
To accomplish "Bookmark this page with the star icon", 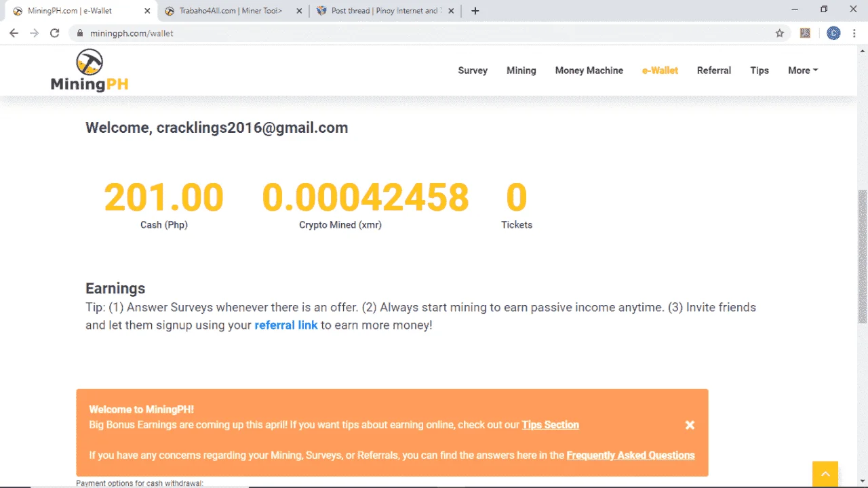I will (x=780, y=33).
